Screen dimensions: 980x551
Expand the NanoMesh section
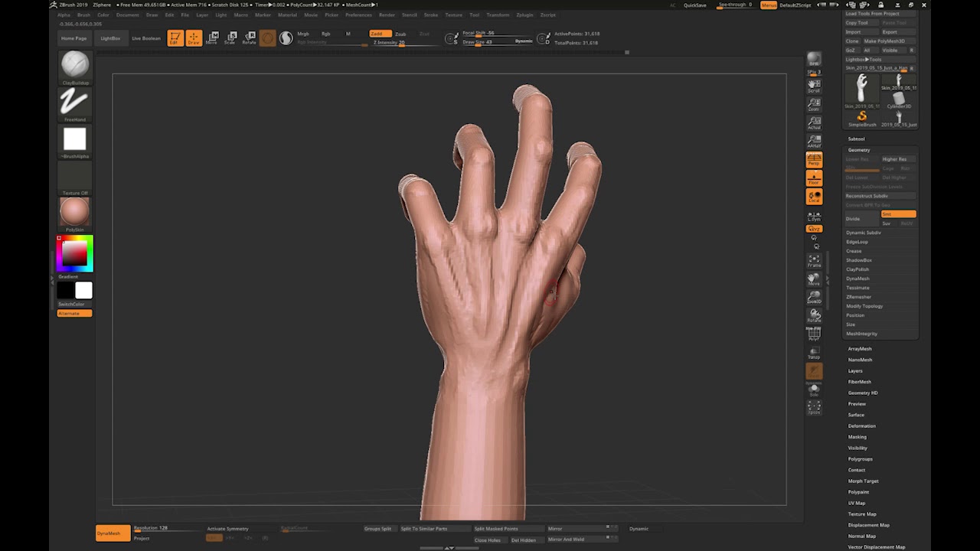[860, 360]
